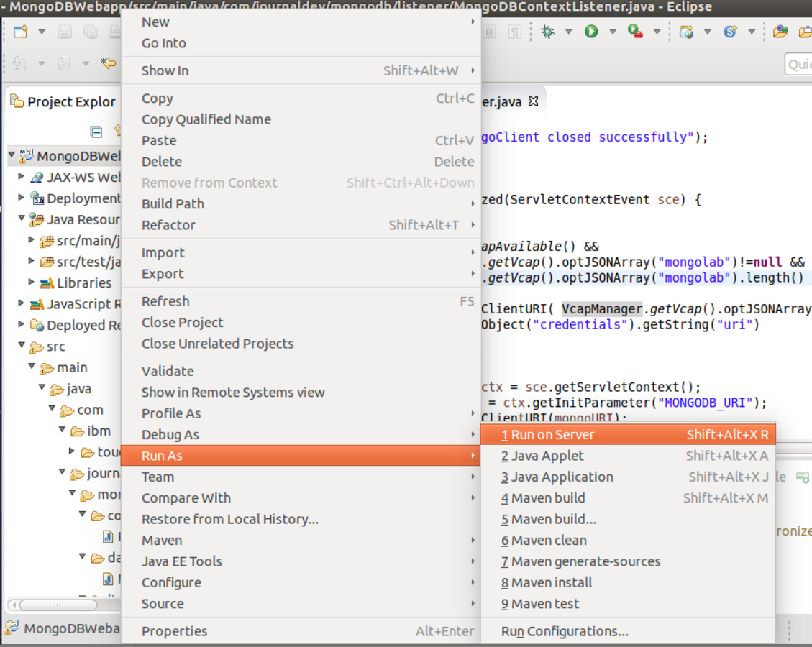Click Delete in context menu

301,162
